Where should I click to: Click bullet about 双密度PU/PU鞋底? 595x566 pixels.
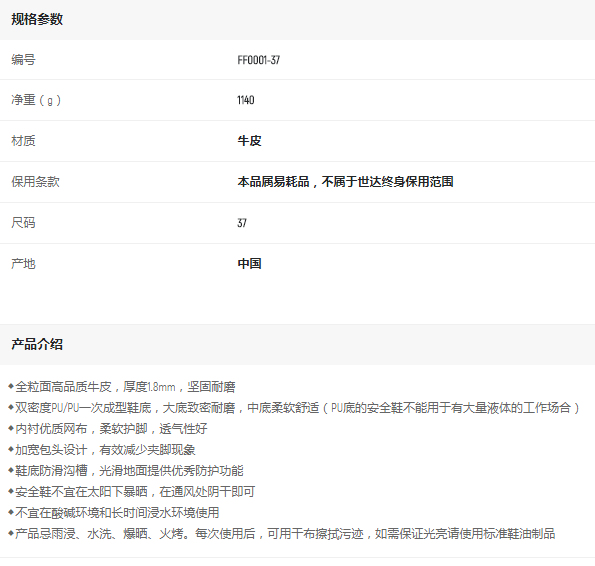[294, 408]
